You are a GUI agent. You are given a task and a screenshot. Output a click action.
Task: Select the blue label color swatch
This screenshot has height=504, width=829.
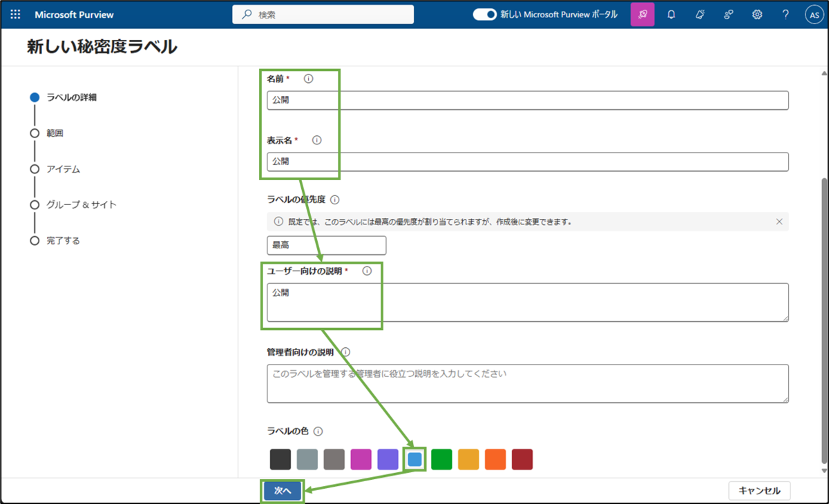pos(415,459)
